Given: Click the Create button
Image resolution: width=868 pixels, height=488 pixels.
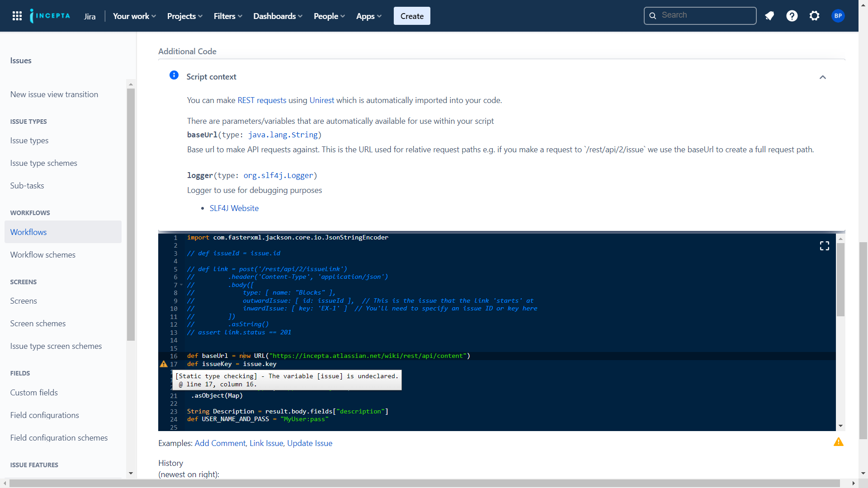Looking at the screenshot, I should point(411,16).
